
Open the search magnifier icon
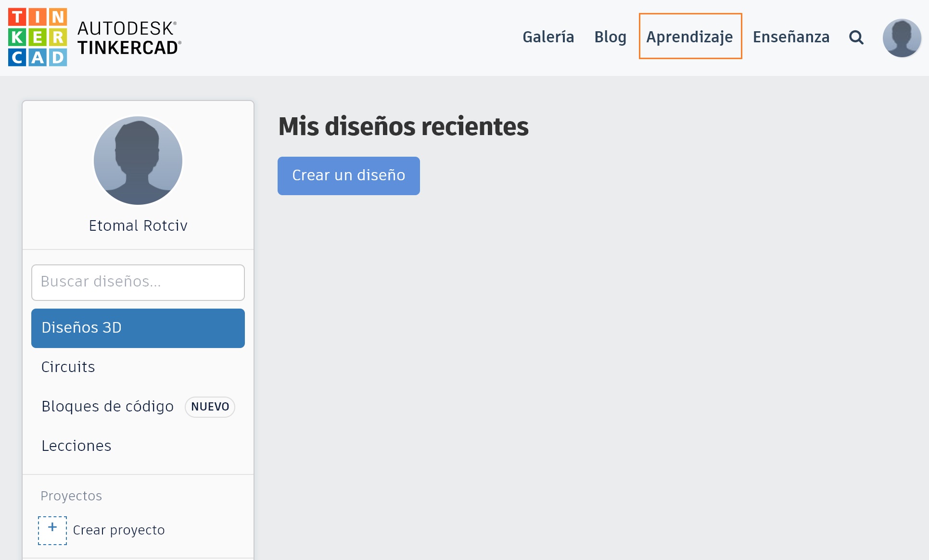pos(856,37)
